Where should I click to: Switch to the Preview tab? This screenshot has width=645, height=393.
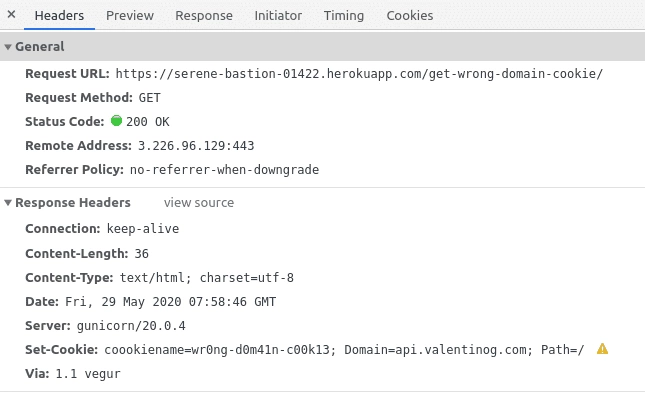[130, 16]
